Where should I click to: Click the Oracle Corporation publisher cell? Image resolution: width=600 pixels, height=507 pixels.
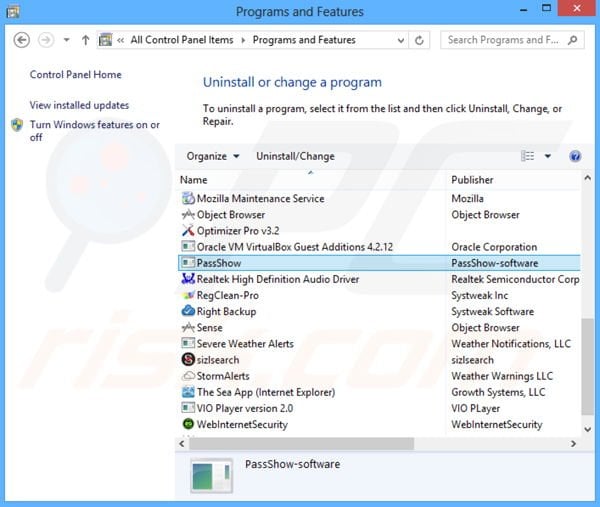click(494, 247)
